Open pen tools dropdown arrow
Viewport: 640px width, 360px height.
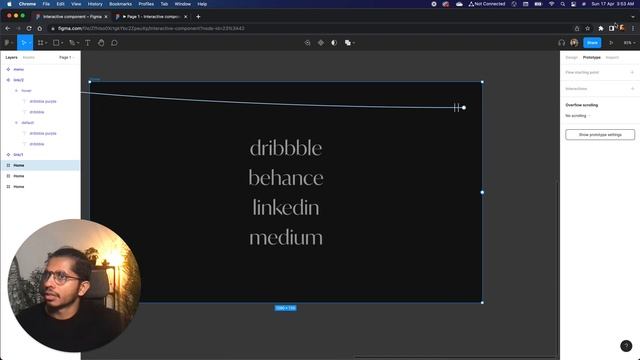tap(78, 43)
